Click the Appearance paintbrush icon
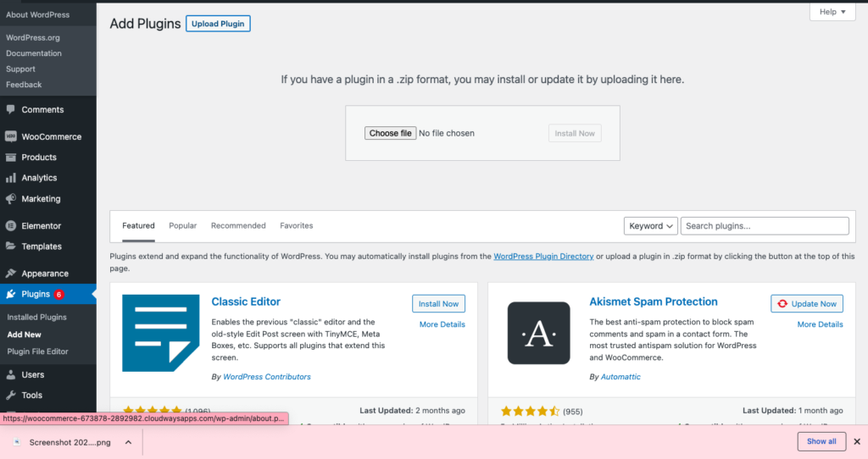The height and width of the screenshot is (459, 868). 10,274
